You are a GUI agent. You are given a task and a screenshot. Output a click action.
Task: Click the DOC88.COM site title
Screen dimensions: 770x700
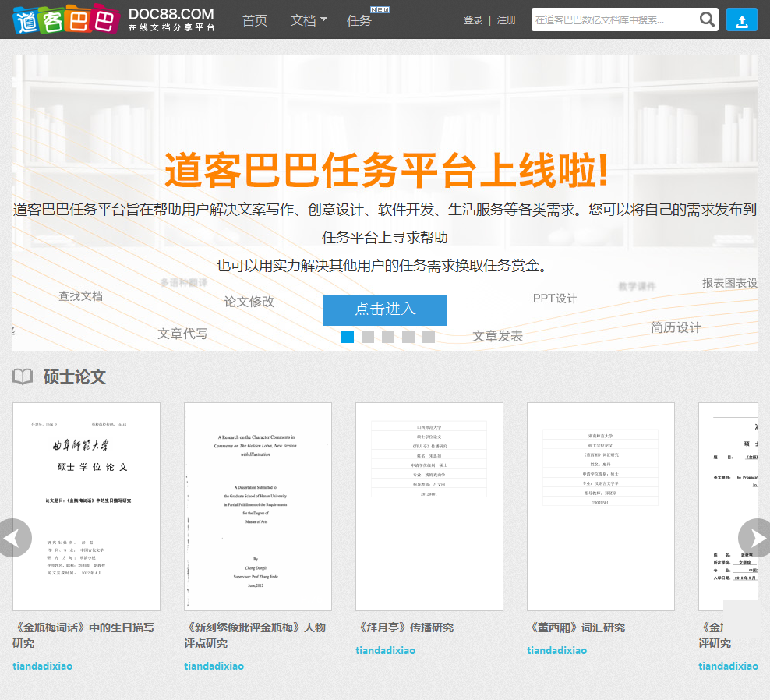click(171, 14)
